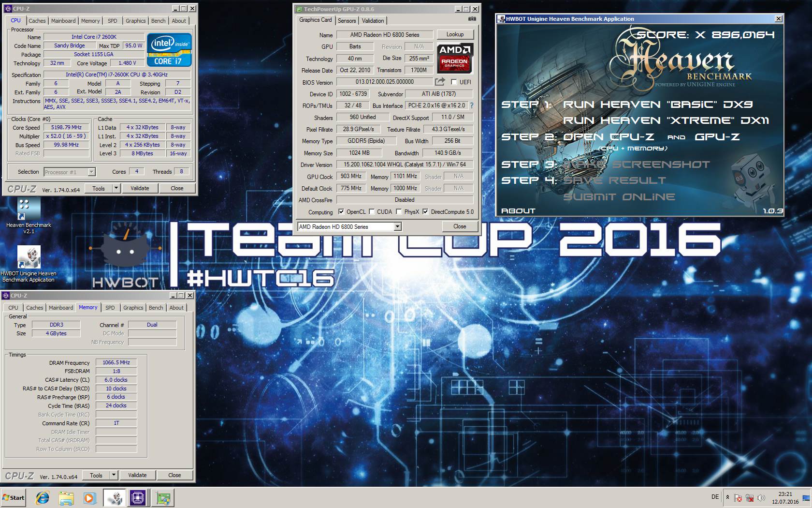Click the volume speaker tray icon
The image size is (812, 508).
pos(761,498)
